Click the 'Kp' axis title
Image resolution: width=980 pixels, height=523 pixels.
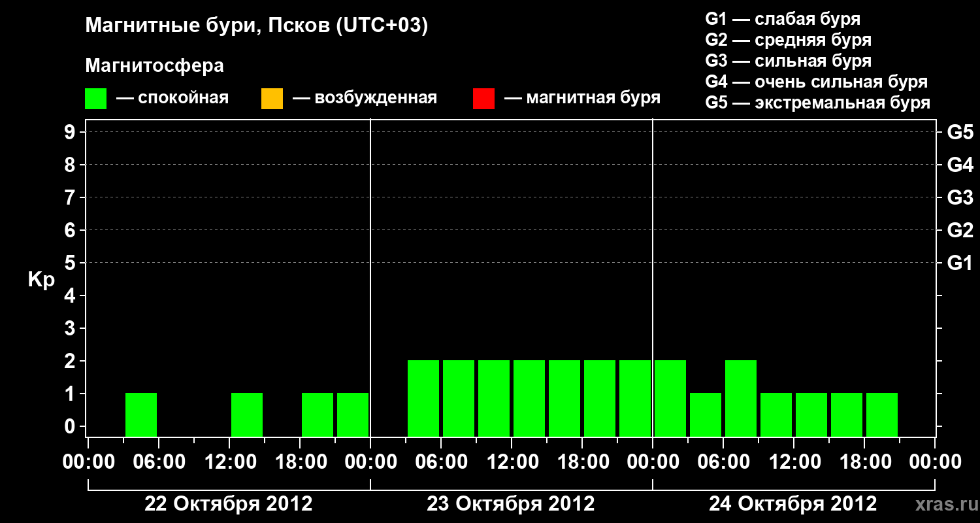(x=41, y=280)
